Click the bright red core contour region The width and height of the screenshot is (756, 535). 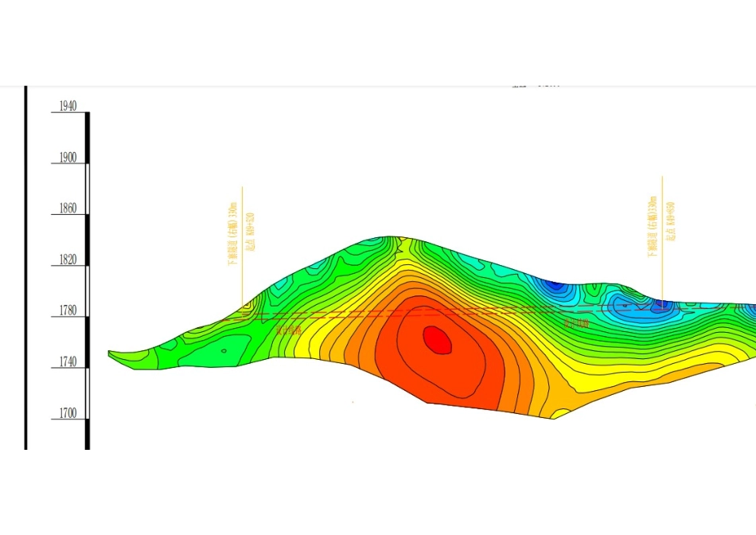[x=438, y=340]
